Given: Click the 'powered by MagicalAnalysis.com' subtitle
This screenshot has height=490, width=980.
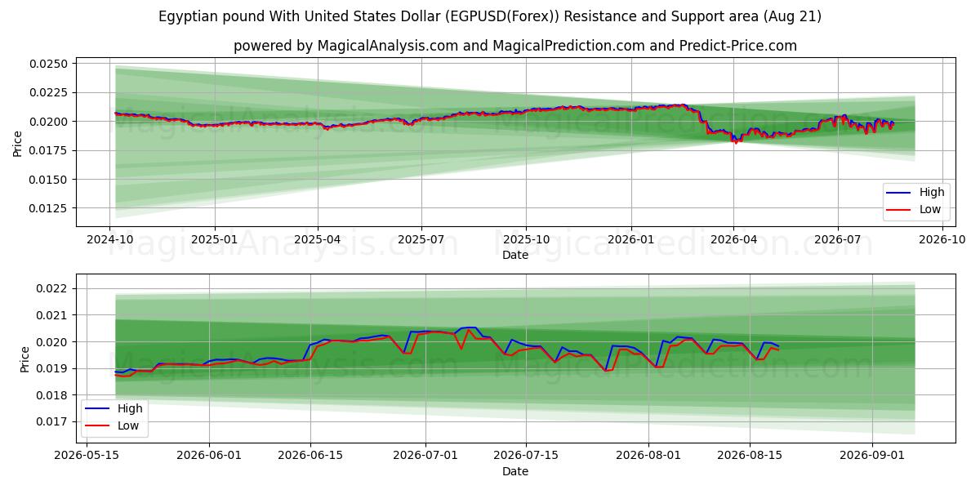Looking at the screenshot, I should (x=514, y=46).
